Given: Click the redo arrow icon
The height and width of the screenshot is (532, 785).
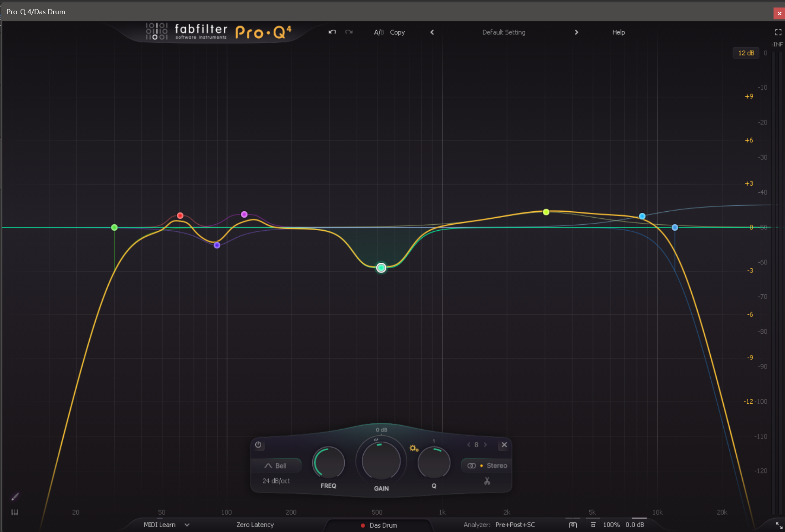Looking at the screenshot, I should (x=349, y=32).
